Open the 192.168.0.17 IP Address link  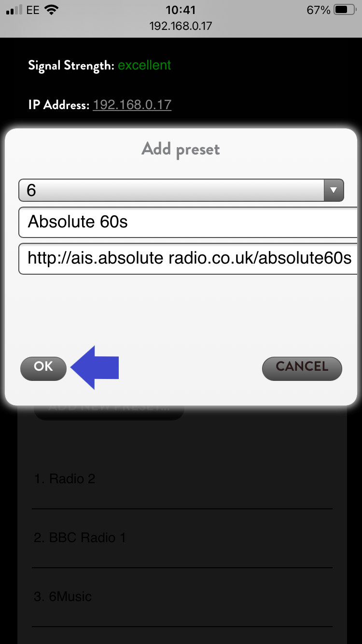coord(132,105)
